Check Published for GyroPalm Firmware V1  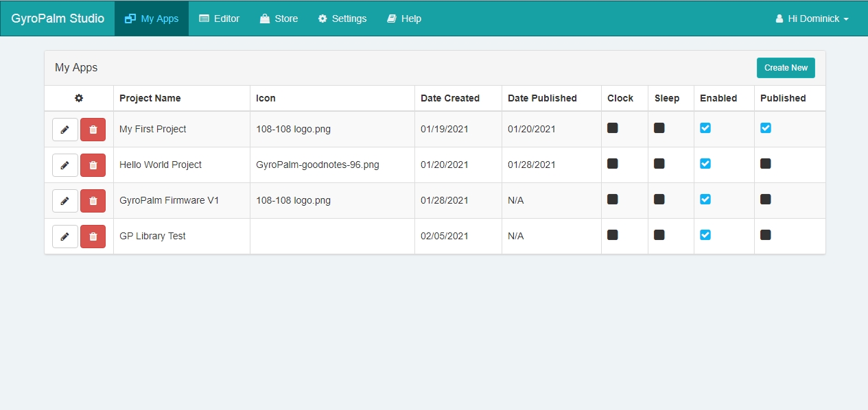(x=766, y=199)
